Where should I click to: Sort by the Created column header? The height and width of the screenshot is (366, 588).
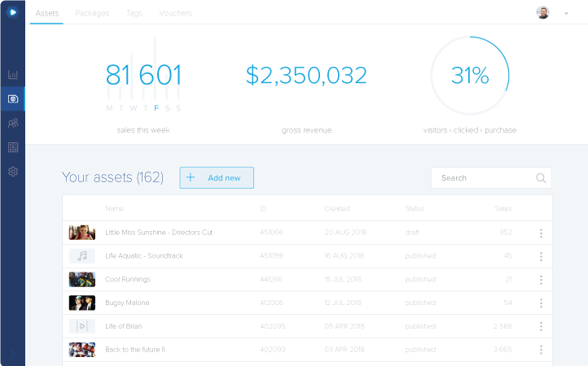point(336,208)
